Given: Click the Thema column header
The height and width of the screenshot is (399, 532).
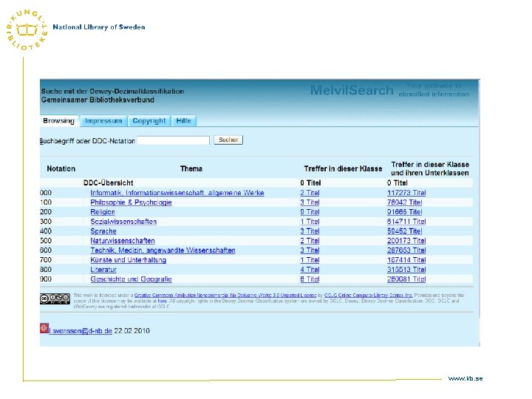Looking at the screenshot, I should coord(191,168).
